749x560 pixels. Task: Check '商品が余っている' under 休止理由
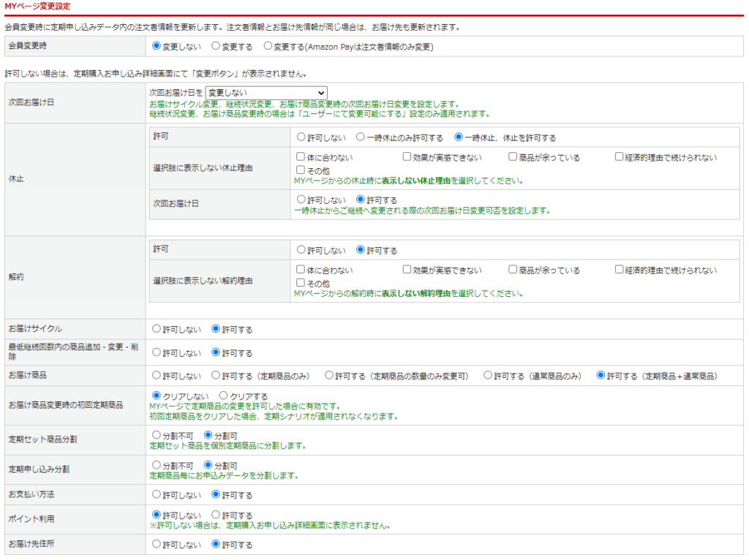click(513, 157)
